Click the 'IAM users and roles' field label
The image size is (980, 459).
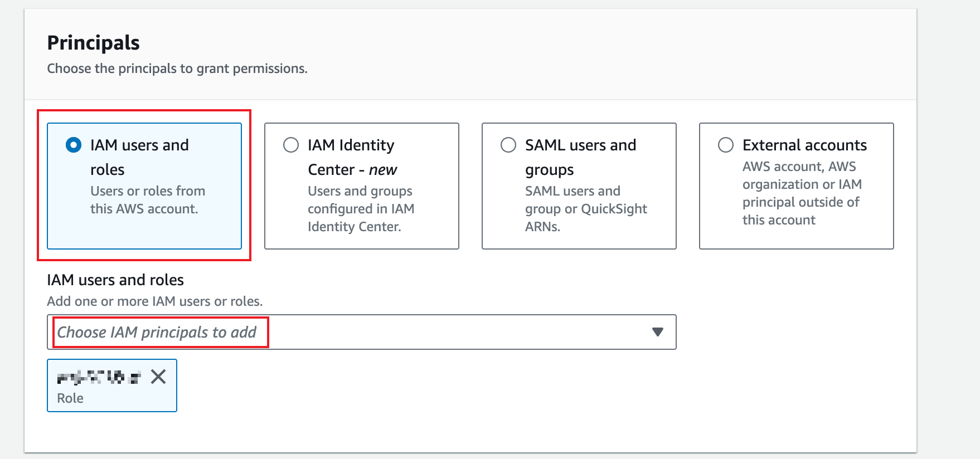[x=115, y=280]
